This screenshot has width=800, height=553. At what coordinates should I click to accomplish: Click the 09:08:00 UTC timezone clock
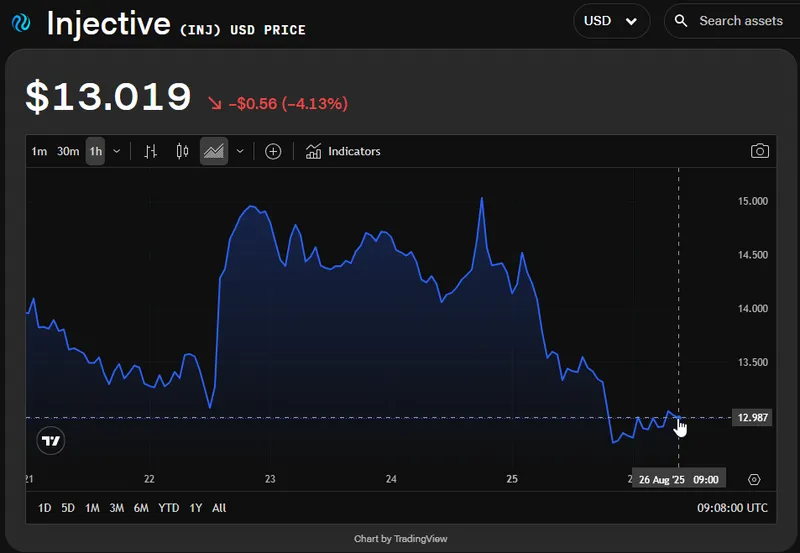732,508
